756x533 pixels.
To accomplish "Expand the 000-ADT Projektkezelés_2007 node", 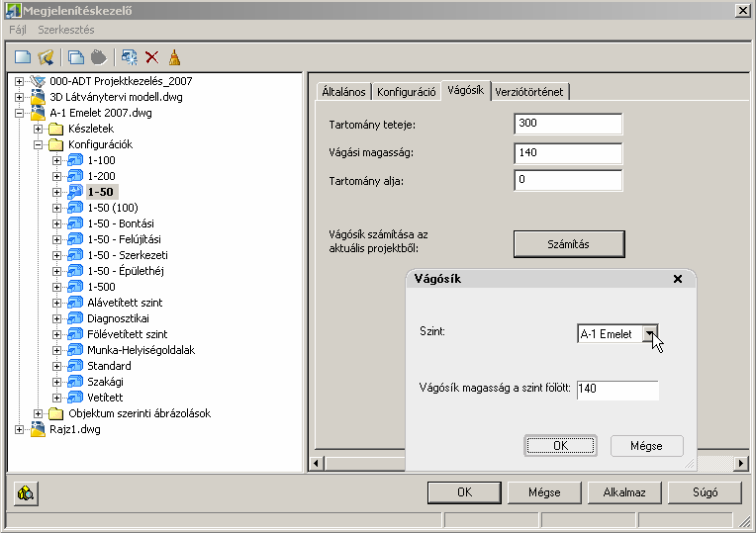I will coord(19,81).
